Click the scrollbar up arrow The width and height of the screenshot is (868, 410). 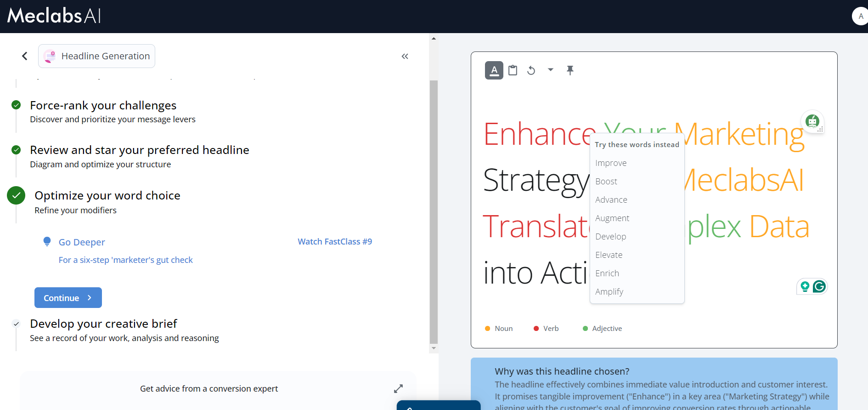coord(434,39)
